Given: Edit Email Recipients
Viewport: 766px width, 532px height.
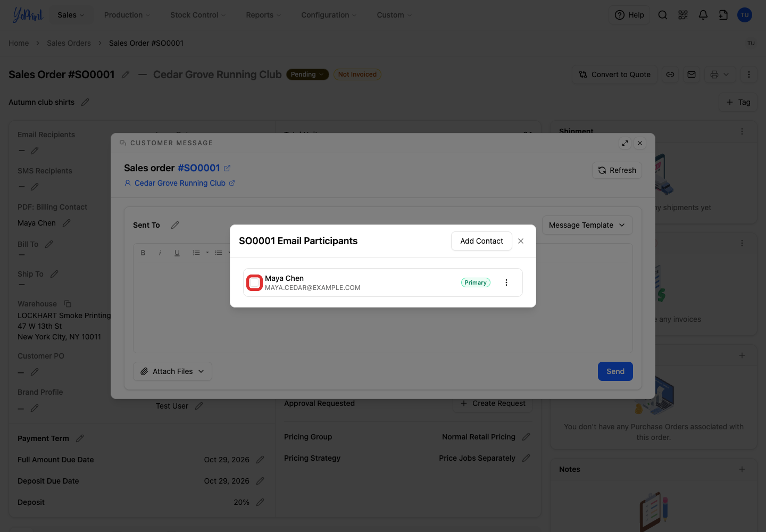Looking at the screenshot, I should [35, 151].
